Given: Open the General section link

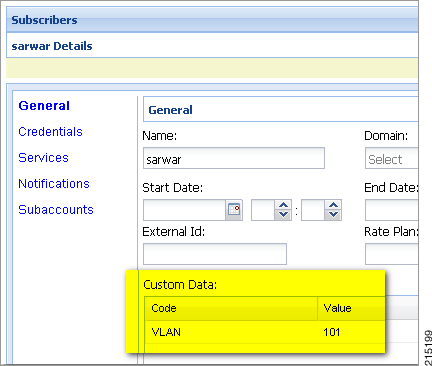Looking at the screenshot, I should tap(44, 106).
